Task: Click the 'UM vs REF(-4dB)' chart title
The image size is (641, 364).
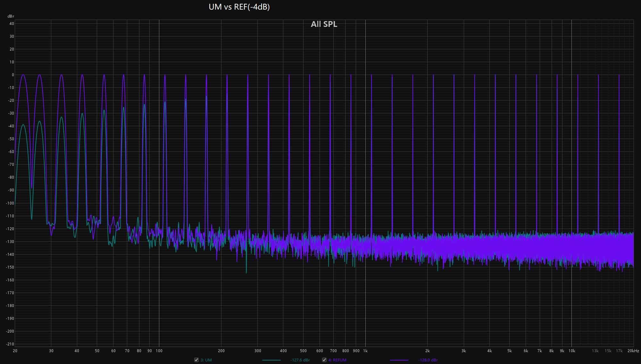Action: tap(239, 7)
